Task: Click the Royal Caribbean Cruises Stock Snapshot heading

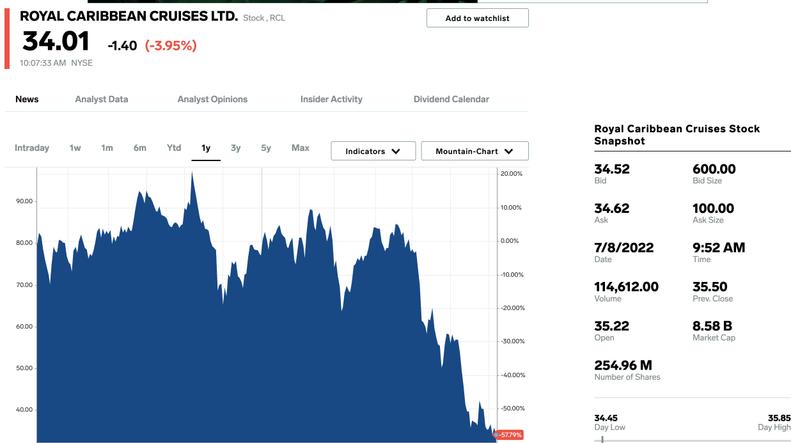Action: 677,135
